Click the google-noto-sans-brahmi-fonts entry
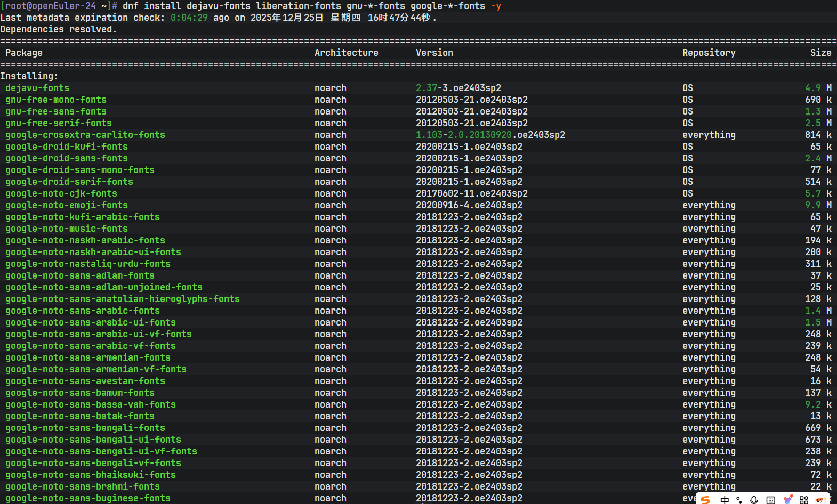Viewport: 837px width, 504px height. pos(83,486)
